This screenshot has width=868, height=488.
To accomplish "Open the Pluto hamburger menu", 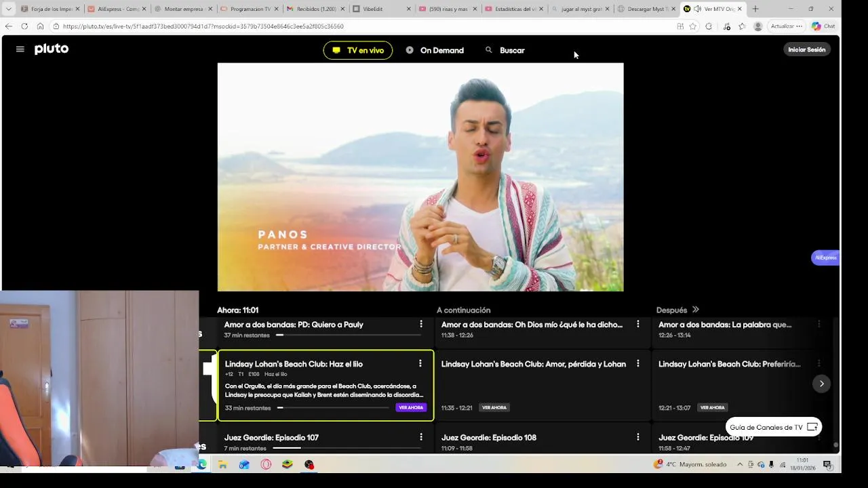I will coord(20,49).
